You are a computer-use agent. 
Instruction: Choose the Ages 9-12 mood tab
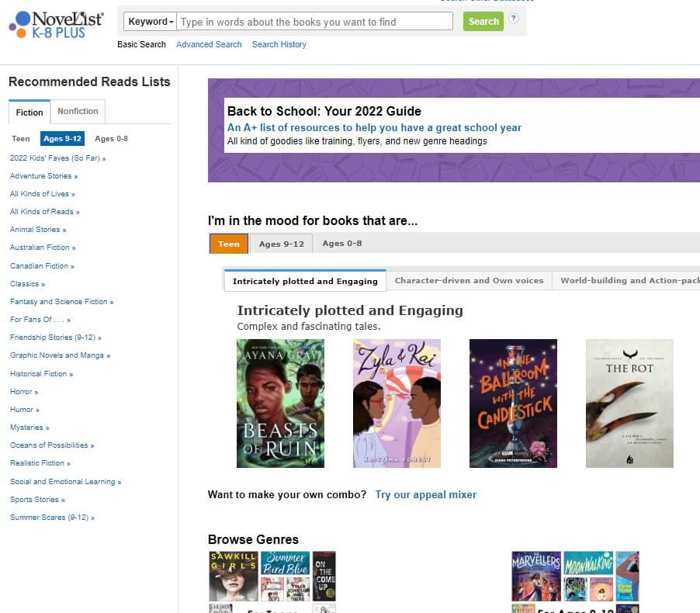281,244
